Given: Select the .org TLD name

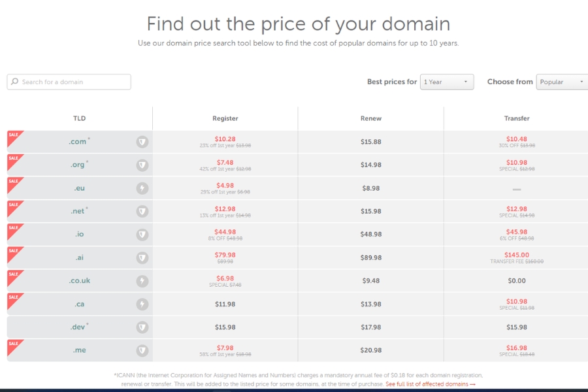Looking at the screenshot, I should (78, 165).
